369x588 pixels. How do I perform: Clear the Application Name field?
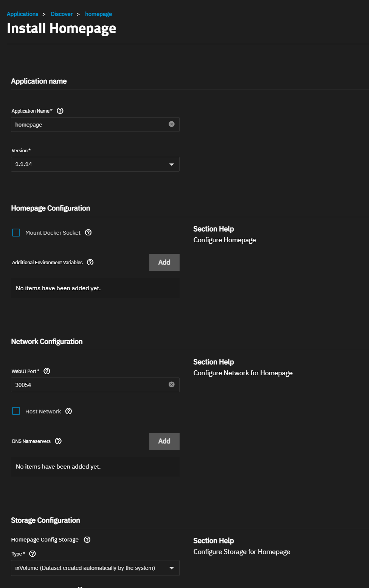pyautogui.click(x=172, y=124)
